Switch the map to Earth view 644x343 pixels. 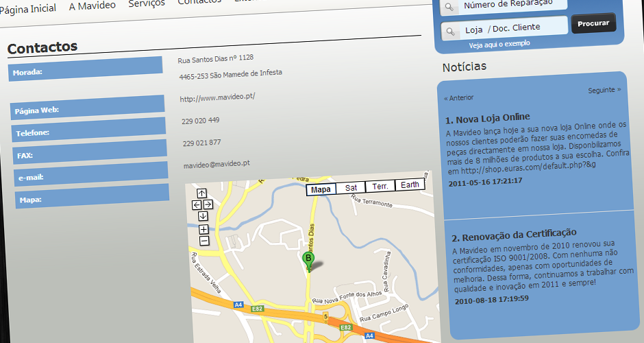(x=410, y=185)
